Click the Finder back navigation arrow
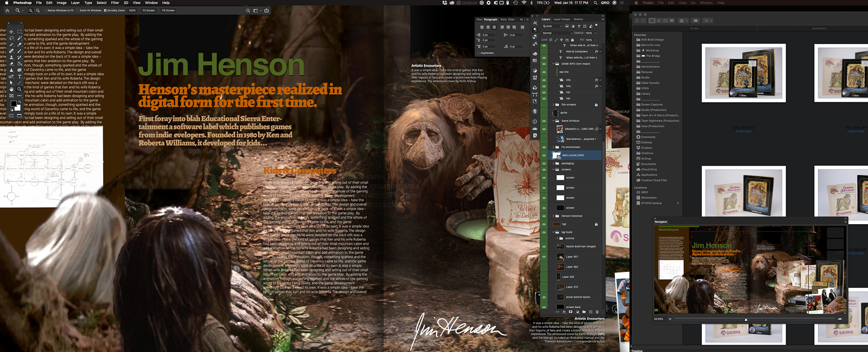The width and height of the screenshot is (868, 352). [x=637, y=20]
